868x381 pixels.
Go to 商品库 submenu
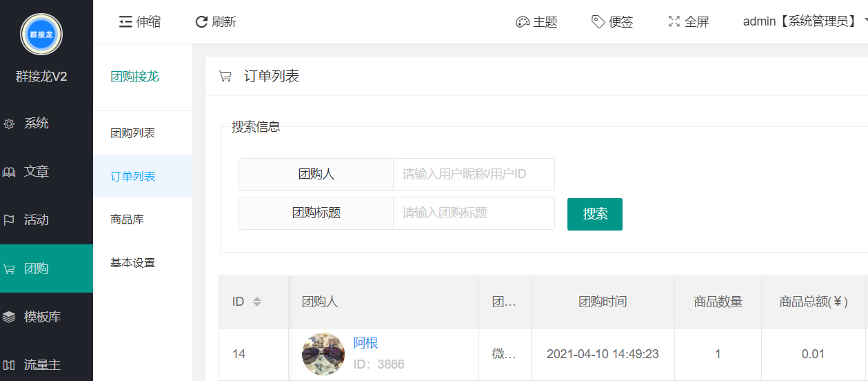[x=143, y=219]
